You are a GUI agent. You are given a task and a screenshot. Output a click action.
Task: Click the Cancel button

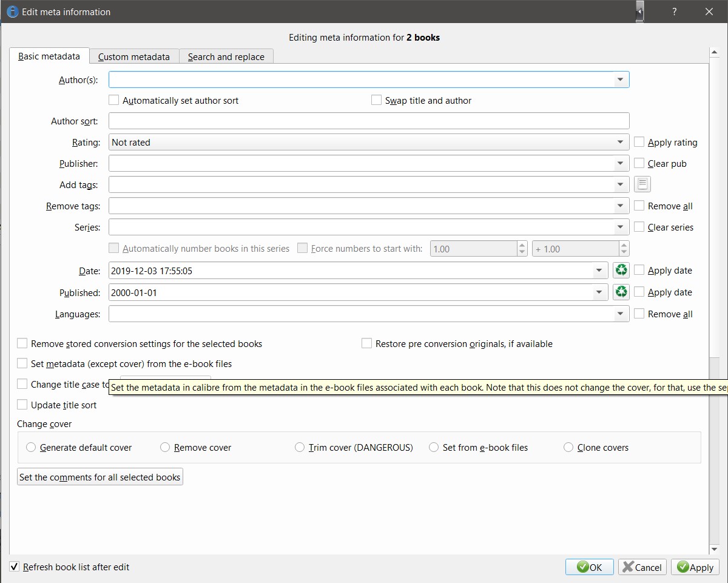[x=642, y=567]
